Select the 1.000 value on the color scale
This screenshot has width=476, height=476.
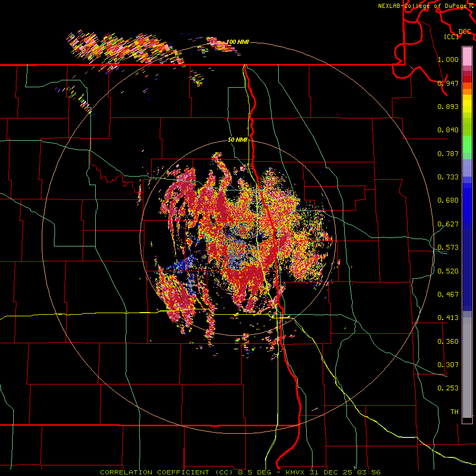pyautogui.click(x=448, y=59)
